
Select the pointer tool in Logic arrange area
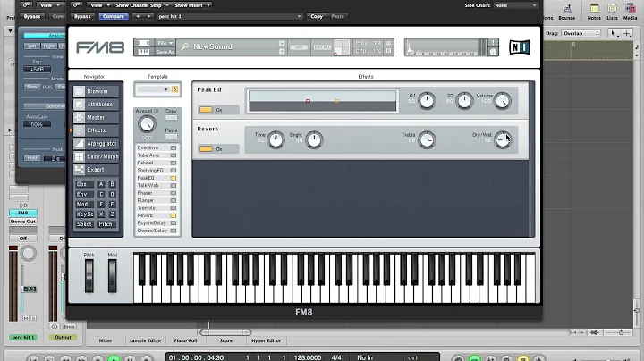pos(614,34)
